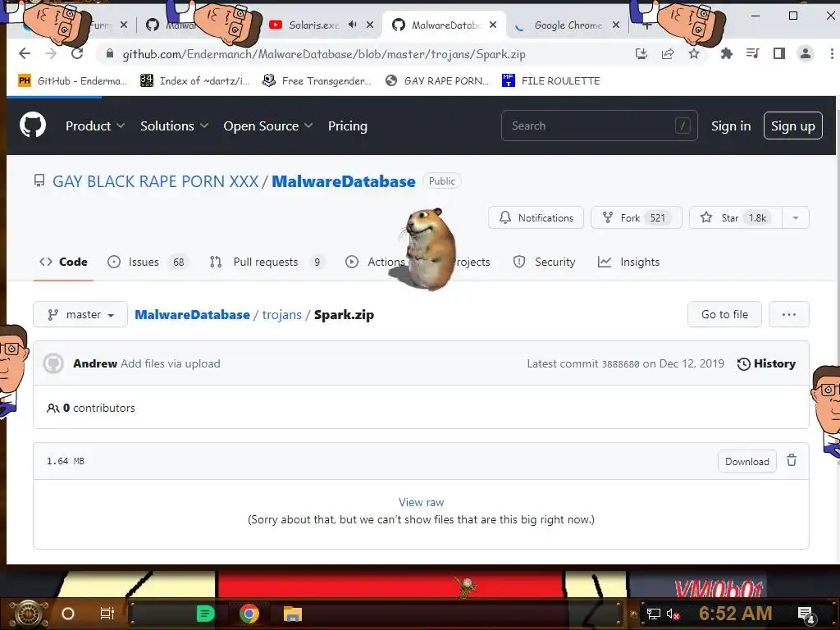This screenshot has height=630, width=840.
Task: Click the Notifications button
Action: (x=536, y=217)
